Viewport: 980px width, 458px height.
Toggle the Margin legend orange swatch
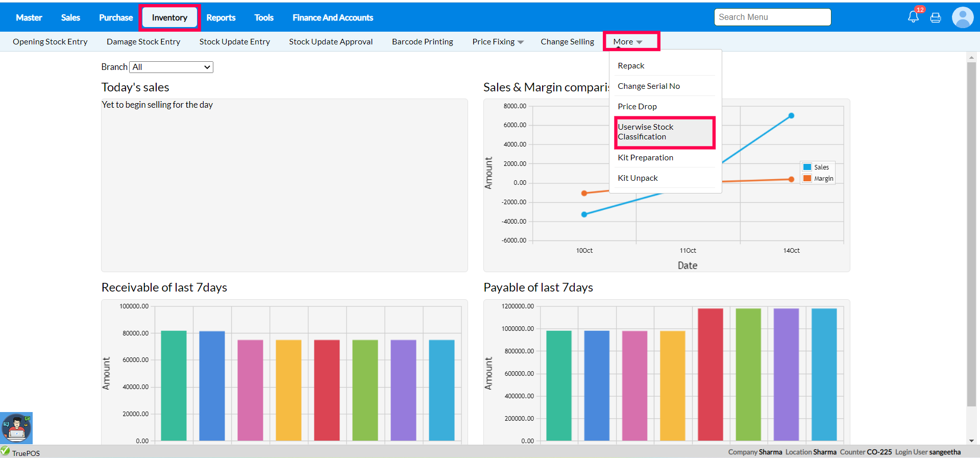coord(807,178)
